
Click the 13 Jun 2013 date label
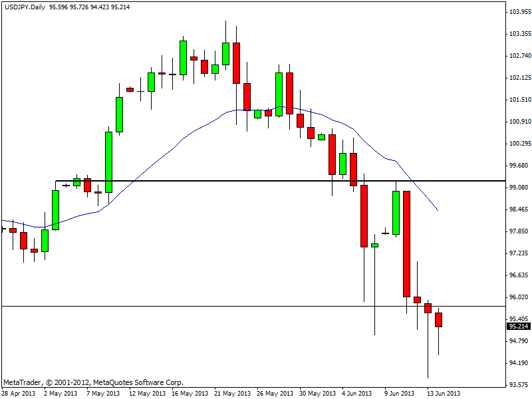443,393
